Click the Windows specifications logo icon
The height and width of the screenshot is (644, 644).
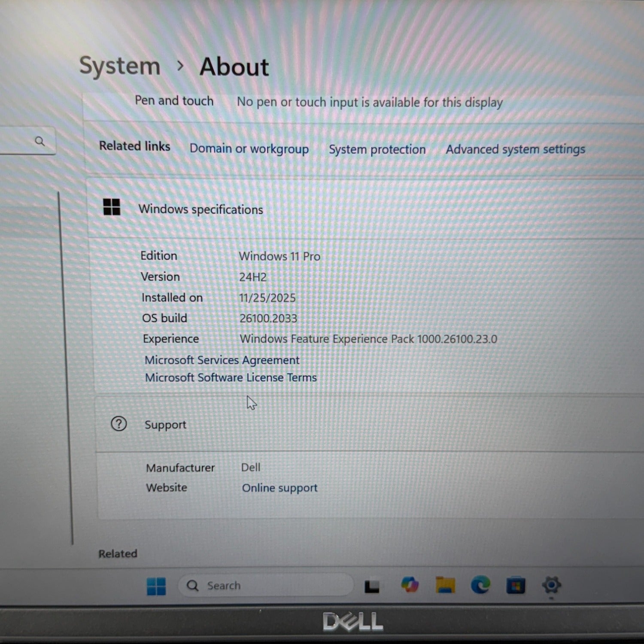click(112, 207)
